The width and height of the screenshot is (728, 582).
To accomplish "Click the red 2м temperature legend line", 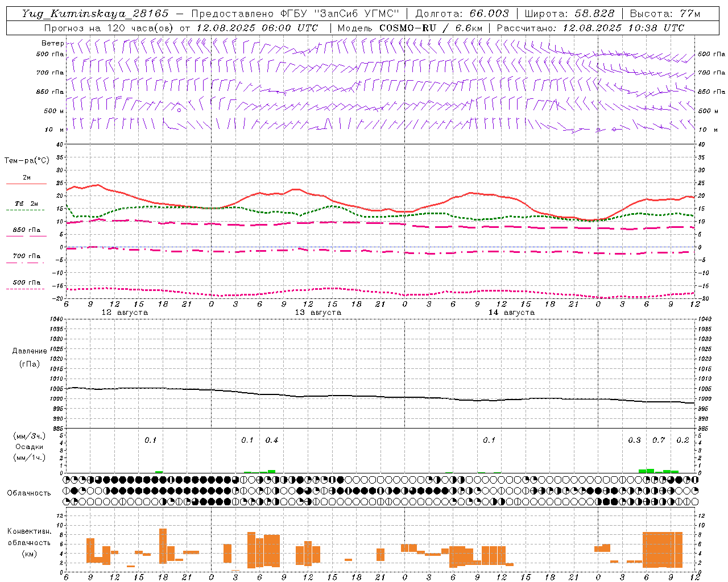I will 26,184.
